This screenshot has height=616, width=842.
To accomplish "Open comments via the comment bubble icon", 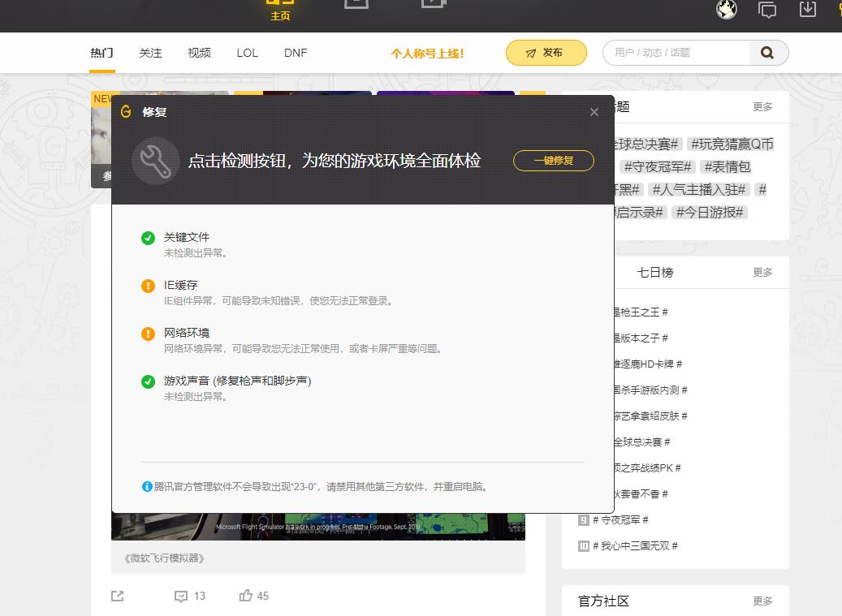I will [x=180, y=596].
